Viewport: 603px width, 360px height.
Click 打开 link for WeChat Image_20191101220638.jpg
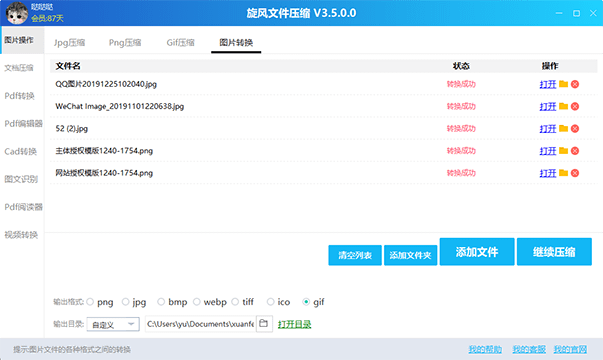click(x=548, y=107)
